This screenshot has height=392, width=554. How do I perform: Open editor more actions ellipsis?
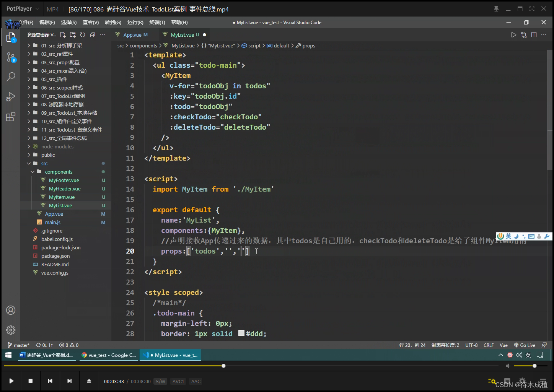click(x=544, y=35)
